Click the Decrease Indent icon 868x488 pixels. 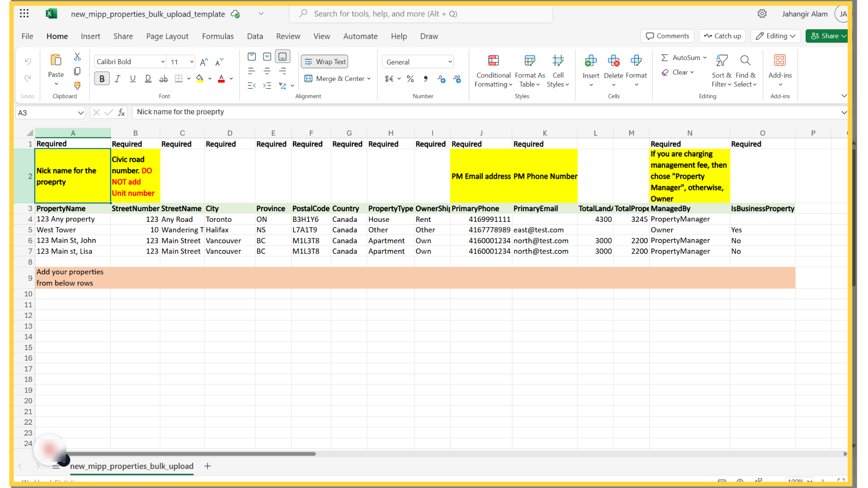click(x=252, y=85)
